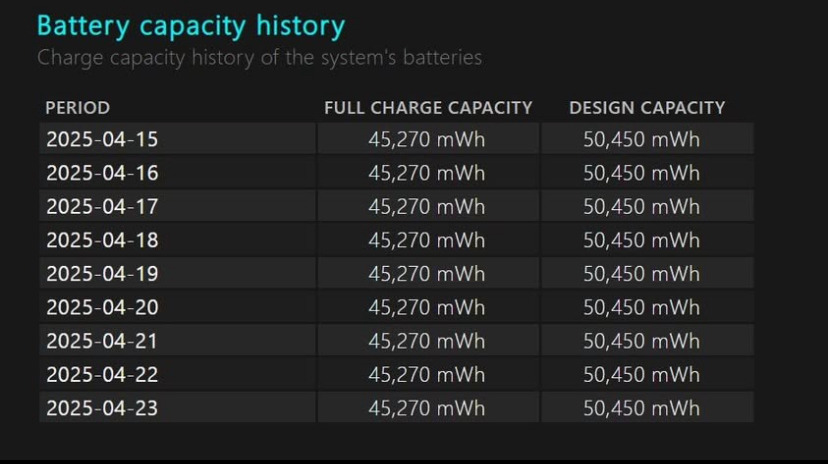The height and width of the screenshot is (464, 828).
Task: Click the 2025-04-15 period cell
Action: (x=102, y=139)
